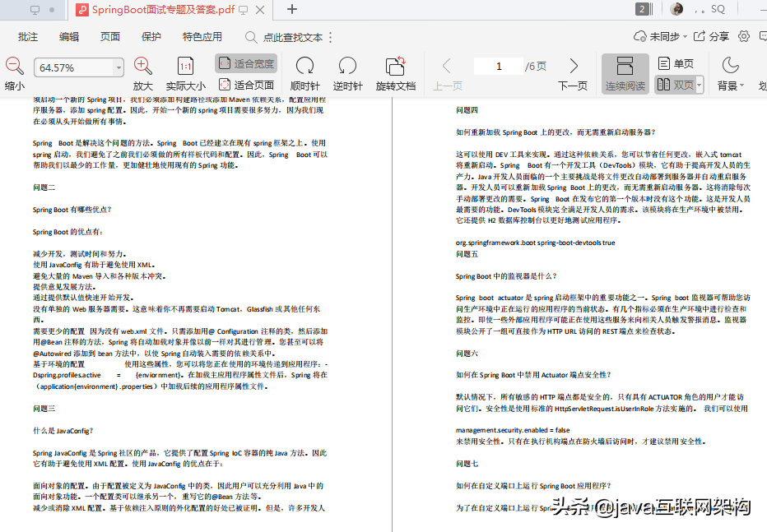
Task: Go to previous page arrow
Action: pos(446,66)
